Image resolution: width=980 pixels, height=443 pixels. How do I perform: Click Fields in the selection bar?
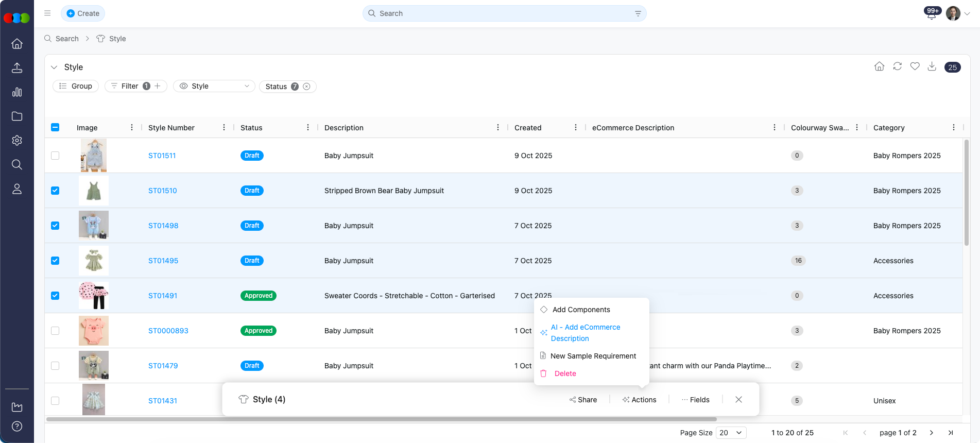[x=695, y=400]
